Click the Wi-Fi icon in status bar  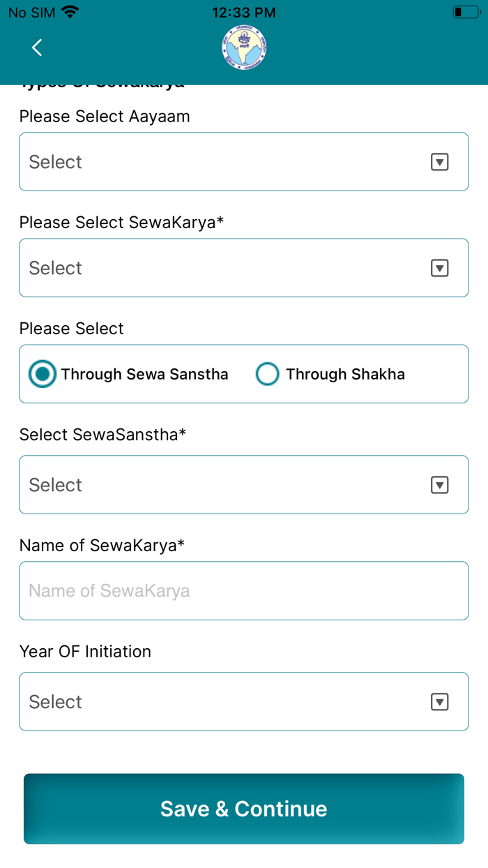[x=68, y=11]
